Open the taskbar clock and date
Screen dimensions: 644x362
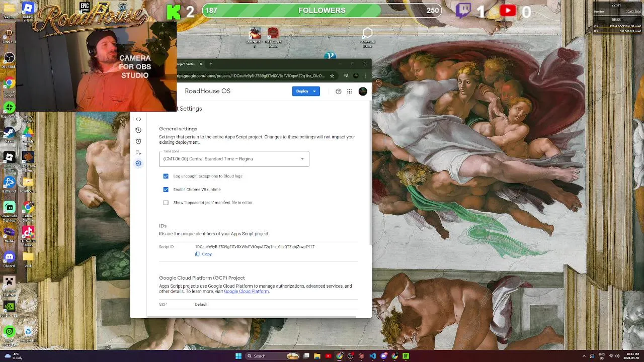(631, 356)
